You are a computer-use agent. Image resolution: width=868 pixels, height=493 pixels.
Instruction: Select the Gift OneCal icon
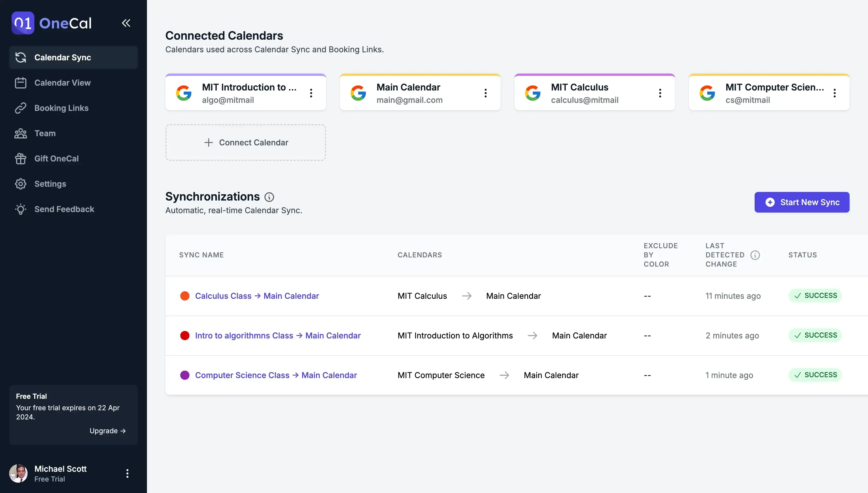[20, 159]
